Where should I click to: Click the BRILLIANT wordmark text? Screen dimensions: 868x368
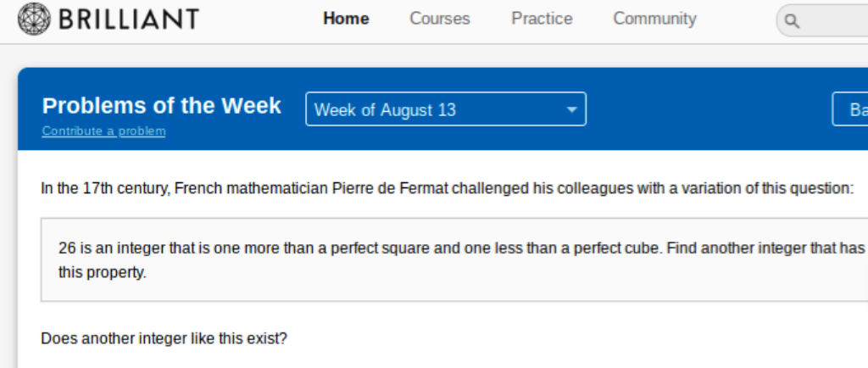tap(129, 19)
